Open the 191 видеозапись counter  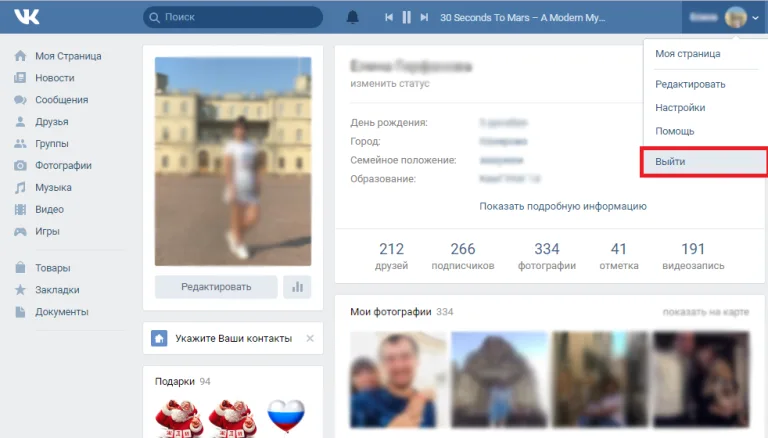click(693, 256)
